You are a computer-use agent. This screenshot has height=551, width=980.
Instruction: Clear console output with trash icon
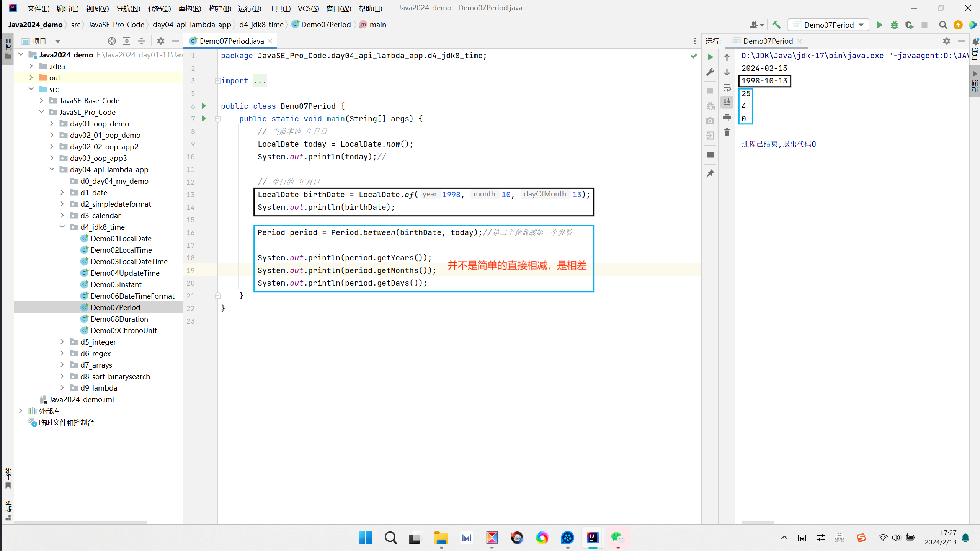tap(727, 132)
